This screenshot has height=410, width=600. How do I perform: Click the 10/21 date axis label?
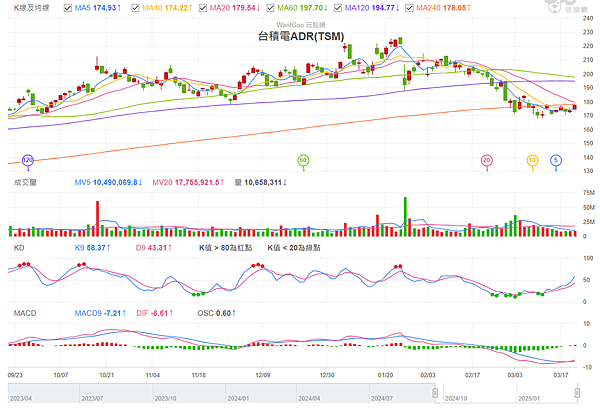point(106,375)
